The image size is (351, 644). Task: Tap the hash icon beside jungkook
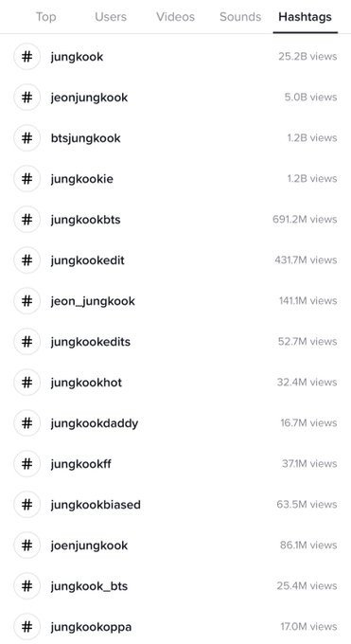(27, 57)
